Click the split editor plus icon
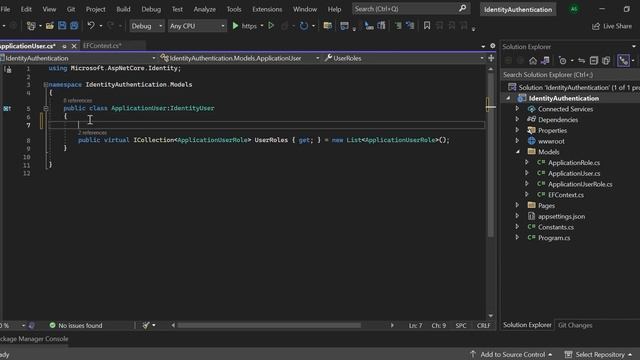The width and height of the screenshot is (640, 360). [x=491, y=58]
